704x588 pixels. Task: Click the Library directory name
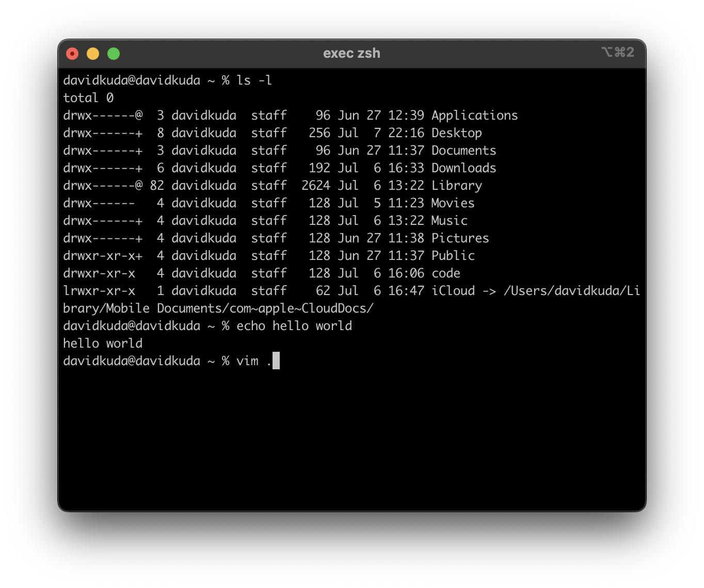tap(456, 186)
